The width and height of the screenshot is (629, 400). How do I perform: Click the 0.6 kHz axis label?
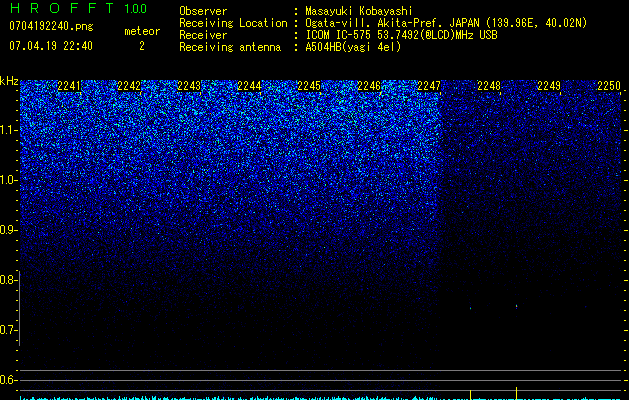click(x=9, y=380)
